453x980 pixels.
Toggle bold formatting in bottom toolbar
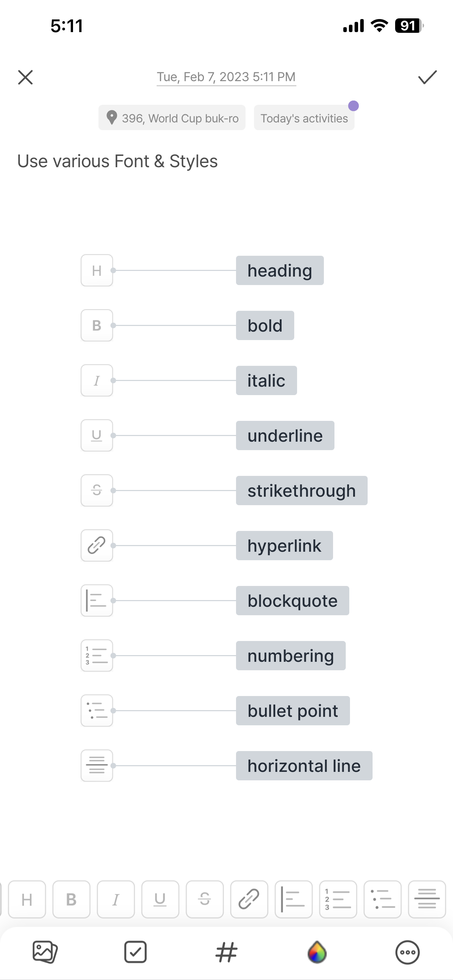tap(72, 899)
